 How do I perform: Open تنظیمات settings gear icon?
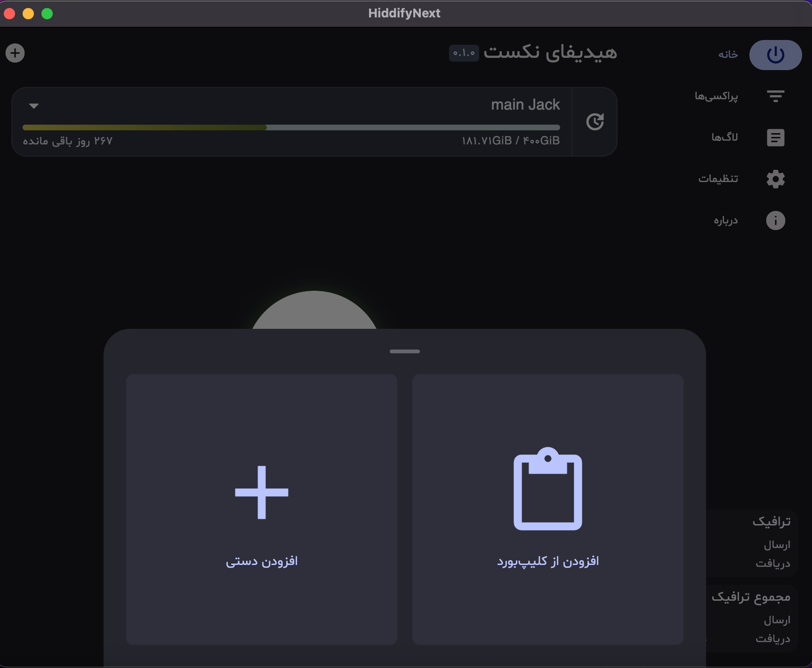pos(775,179)
